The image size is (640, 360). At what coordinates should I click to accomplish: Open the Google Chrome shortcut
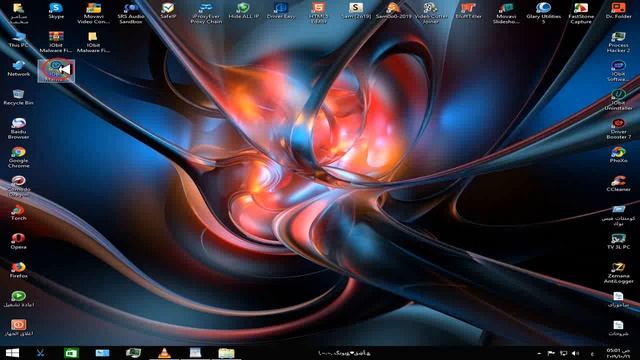click(18, 157)
